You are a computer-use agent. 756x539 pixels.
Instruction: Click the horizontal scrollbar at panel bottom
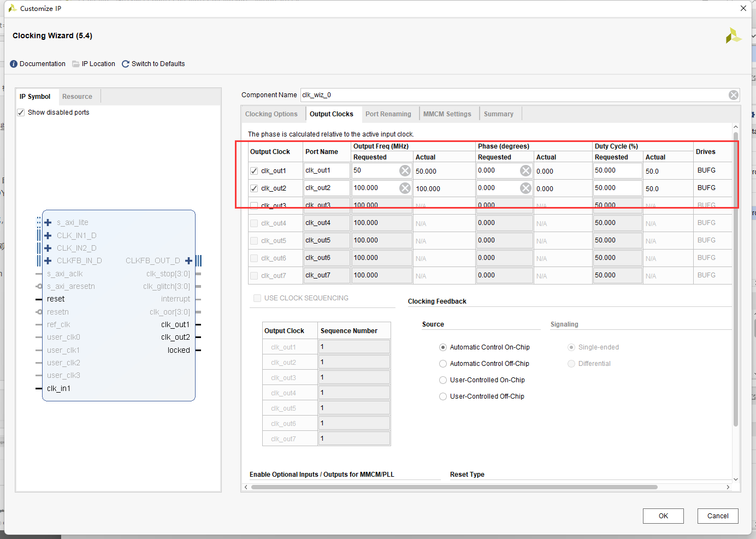[454, 487]
